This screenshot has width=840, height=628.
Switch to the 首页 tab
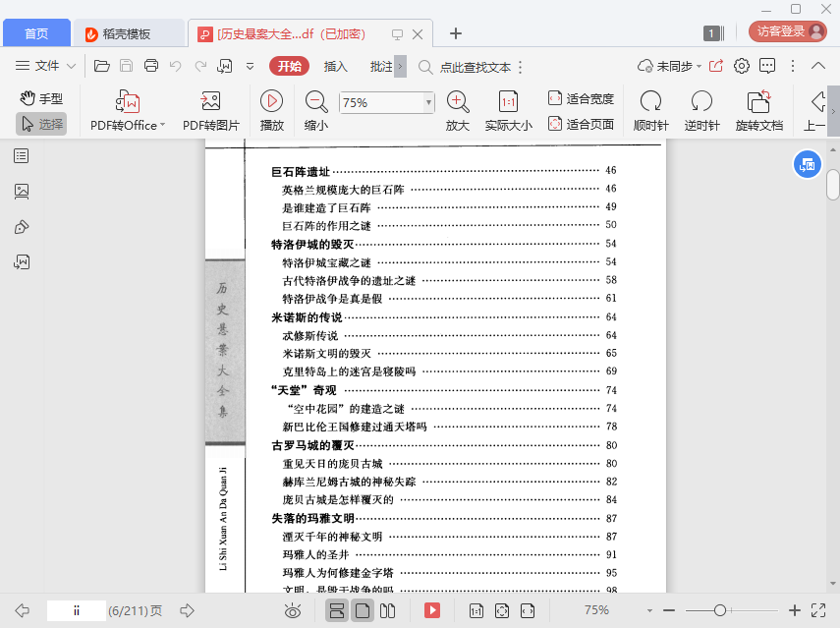pyautogui.click(x=36, y=33)
